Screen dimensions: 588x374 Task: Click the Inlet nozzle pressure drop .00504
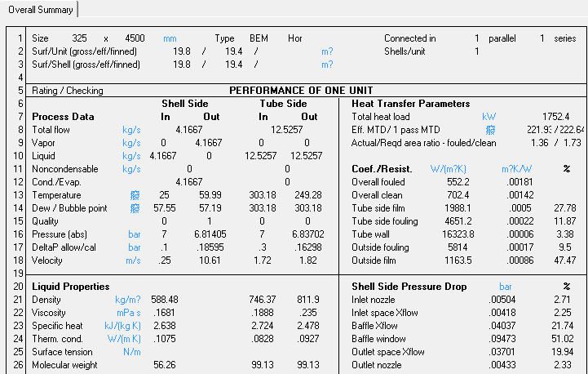(502, 300)
